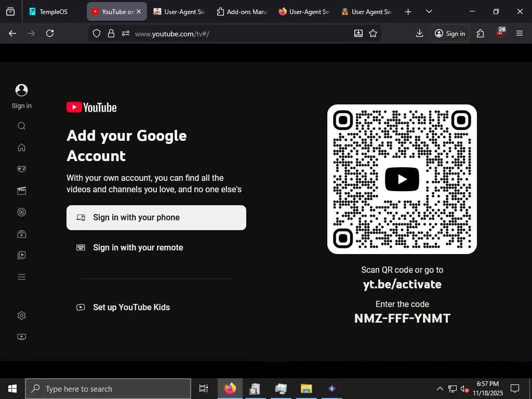Screen dimensions: 532x399
Task: Open File Explorer from the taskbar
Action: click(306, 389)
